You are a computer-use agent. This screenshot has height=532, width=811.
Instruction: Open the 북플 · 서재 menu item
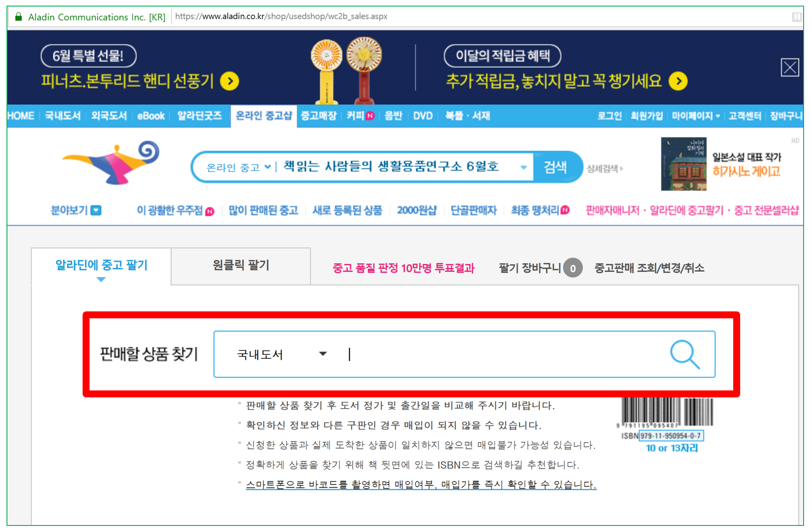point(467,116)
